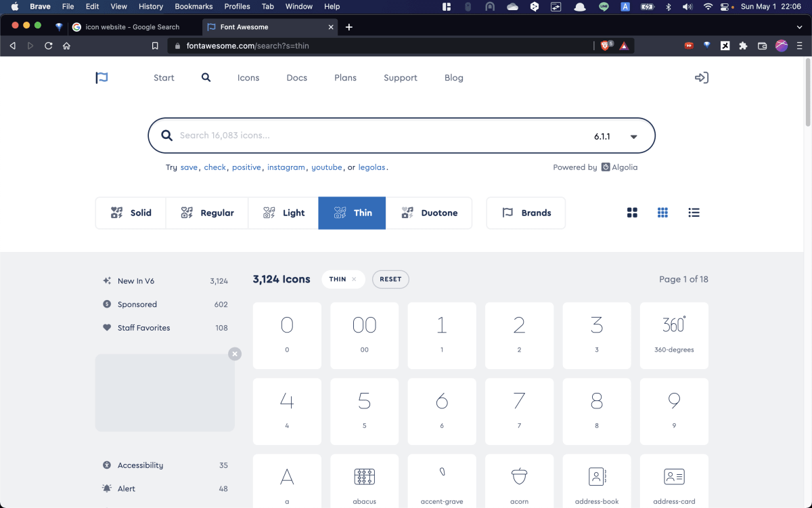
Task: Open the browser hamburger menu
Action: click(x=800, y=45)
